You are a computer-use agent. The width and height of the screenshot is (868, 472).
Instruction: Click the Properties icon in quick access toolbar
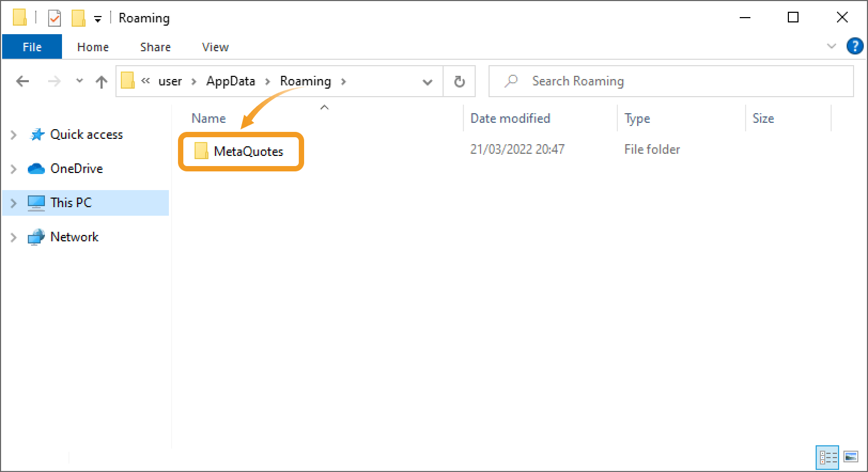coord(55,18)
